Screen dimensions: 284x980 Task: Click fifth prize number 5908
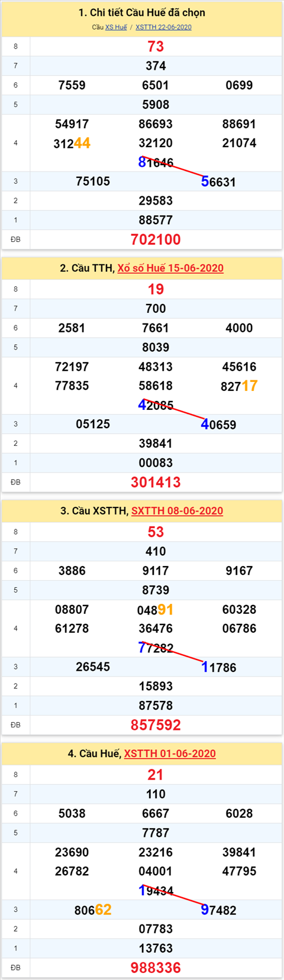pos(156,105)
